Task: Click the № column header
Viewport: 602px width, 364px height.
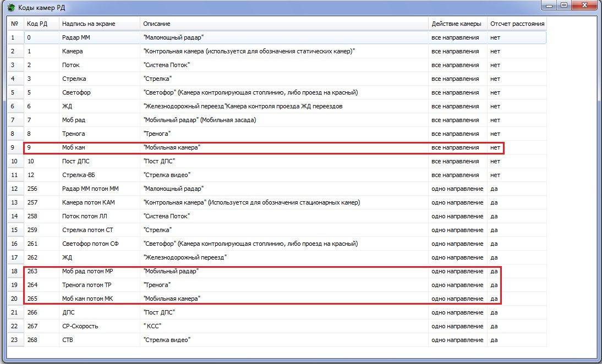Action: [15, 24]
